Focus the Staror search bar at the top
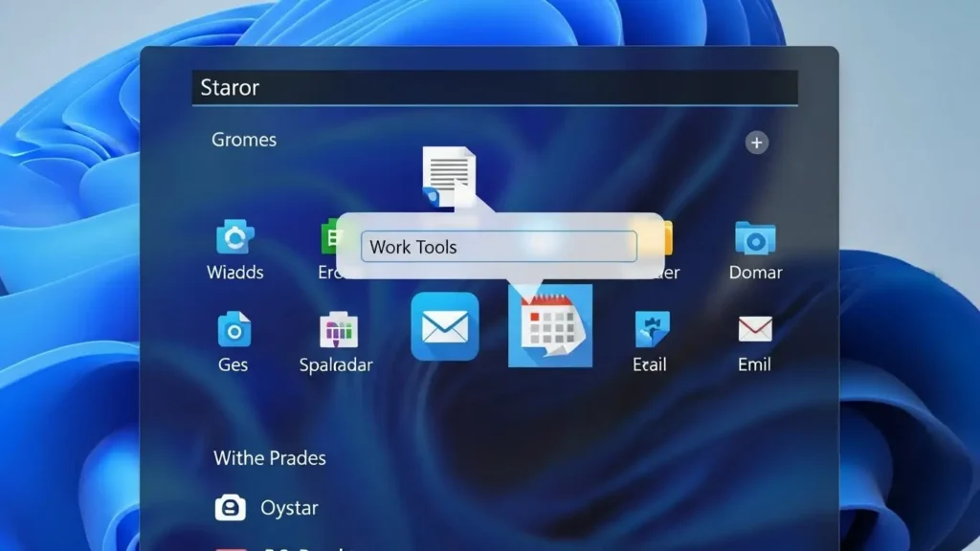980x551 pixels. click(494, 88)
